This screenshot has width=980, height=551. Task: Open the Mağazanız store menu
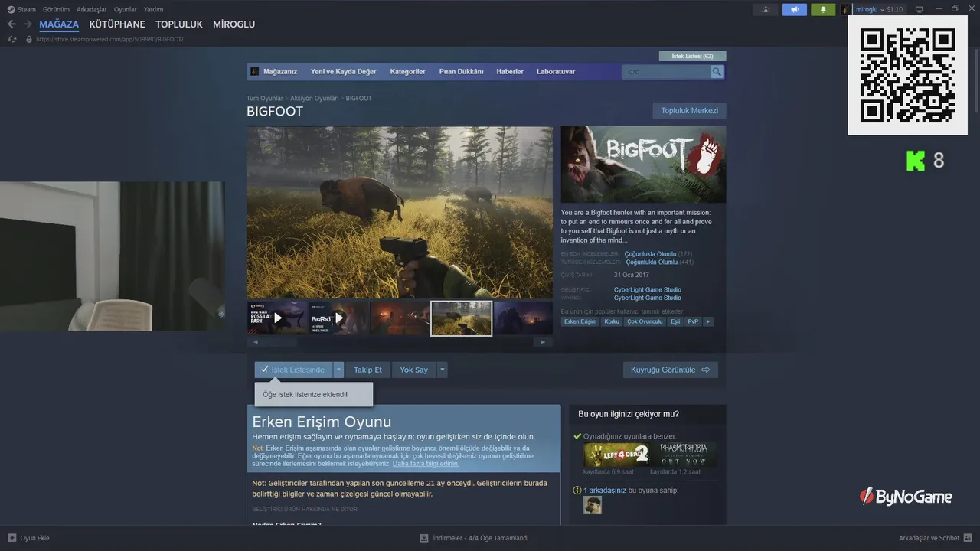tap(280, 71)
